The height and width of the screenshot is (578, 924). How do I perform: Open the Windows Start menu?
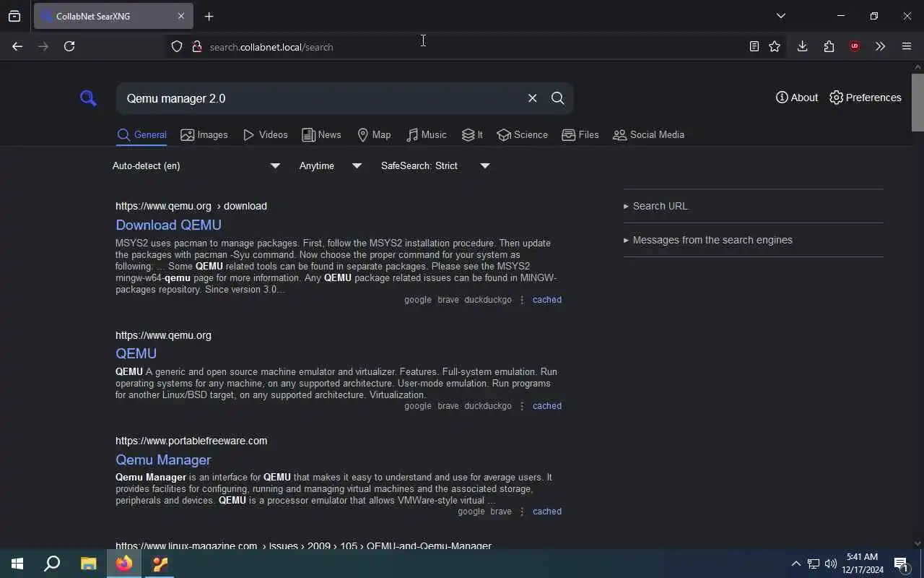(17, 564)
